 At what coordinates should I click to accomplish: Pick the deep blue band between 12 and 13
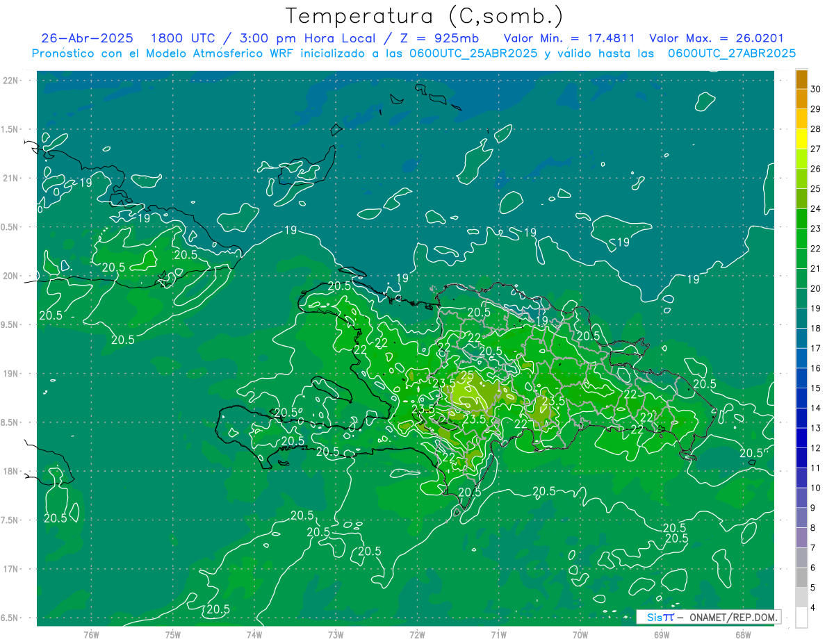point(802,438)
